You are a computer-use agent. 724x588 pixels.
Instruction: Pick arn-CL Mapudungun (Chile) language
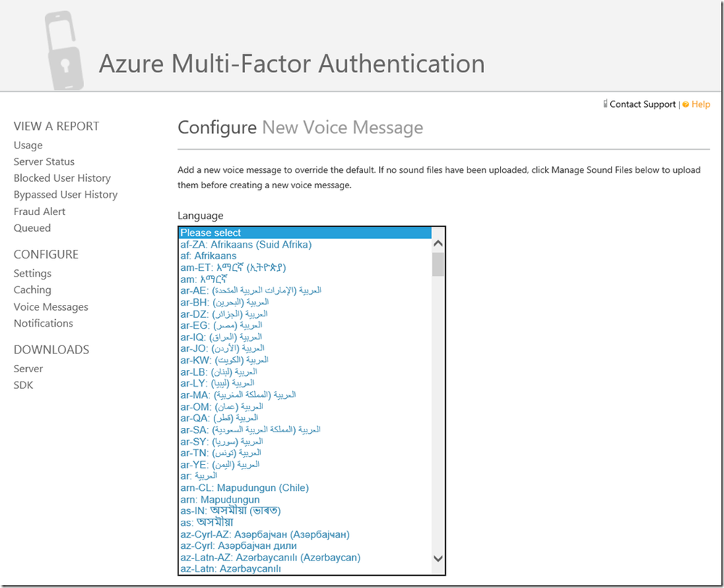244,488
